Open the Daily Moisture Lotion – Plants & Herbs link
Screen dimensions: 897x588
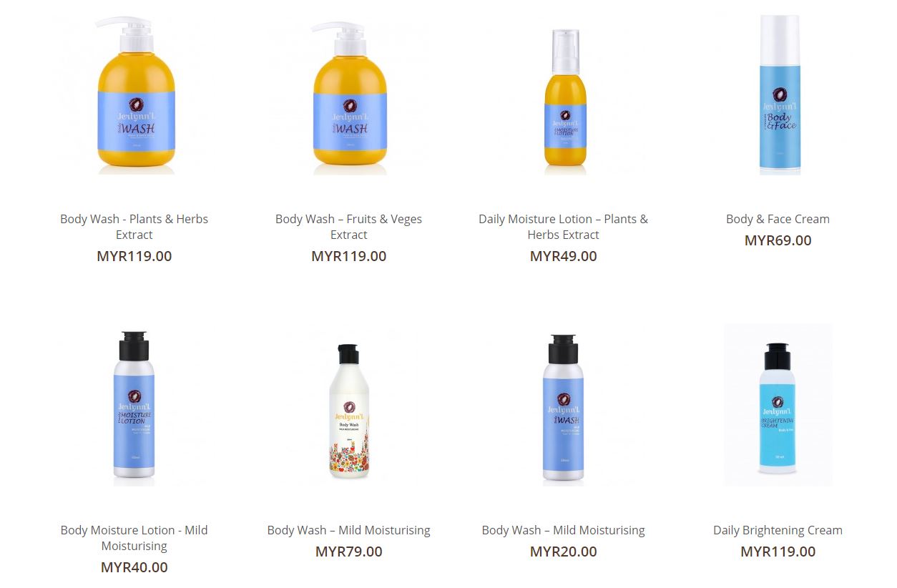[x=564, y=227]
